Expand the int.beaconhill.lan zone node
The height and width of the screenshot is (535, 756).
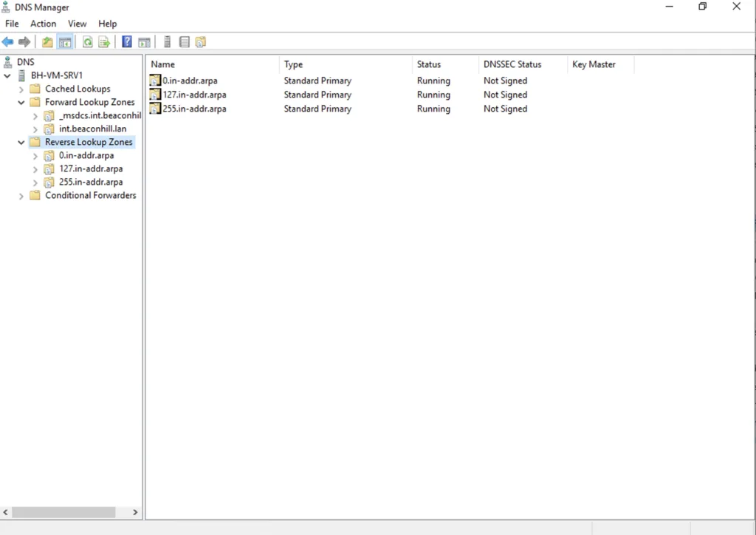coord(35,129)
